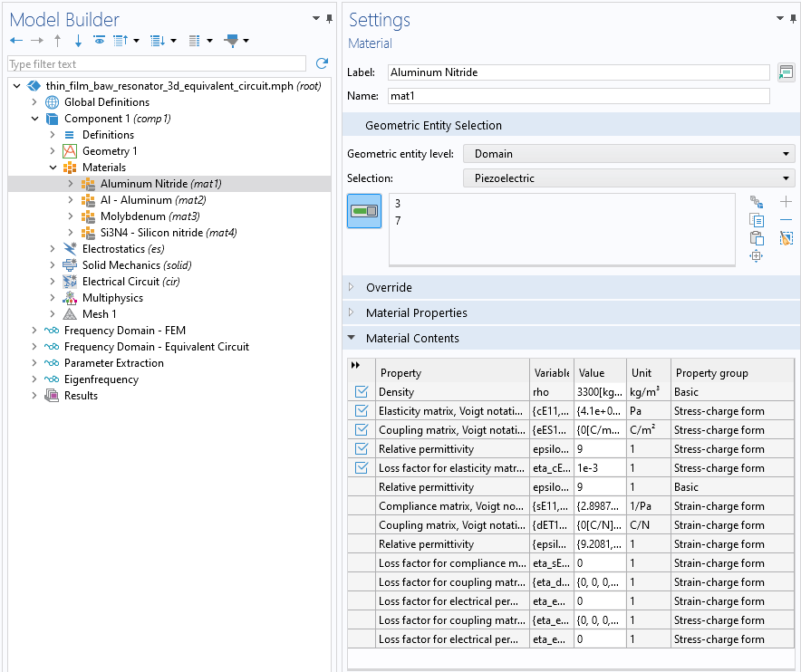Open the funnel filter dropdown arrow
The image size is (801, 672).
(246, 41)
